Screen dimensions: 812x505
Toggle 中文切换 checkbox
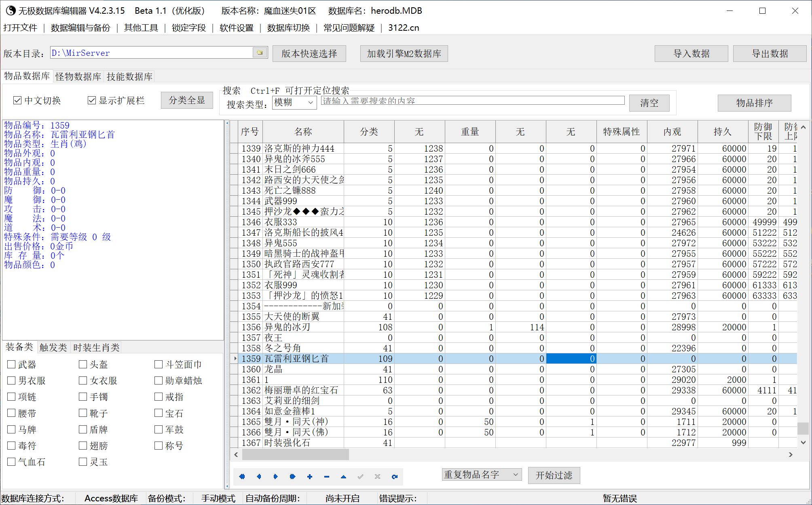point(17,100)
